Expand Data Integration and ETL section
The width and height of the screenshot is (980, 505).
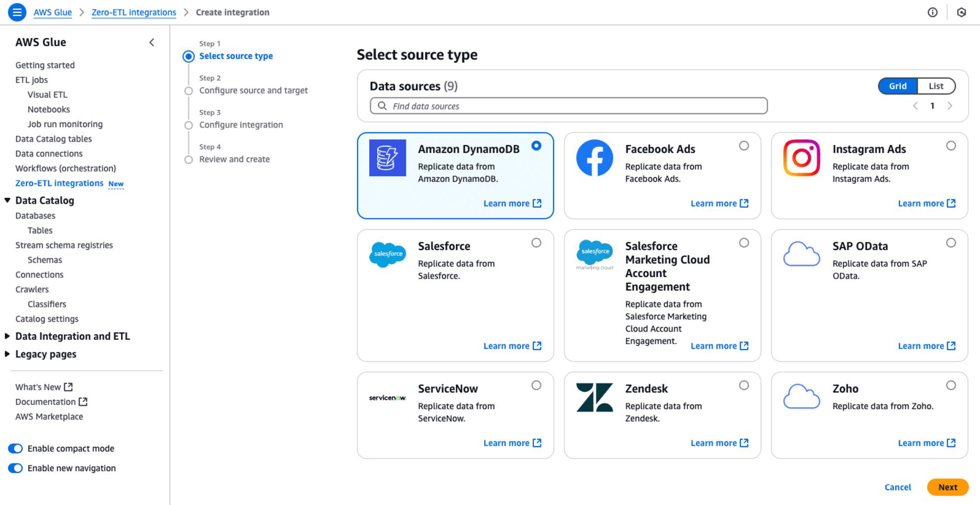point(7,336)
